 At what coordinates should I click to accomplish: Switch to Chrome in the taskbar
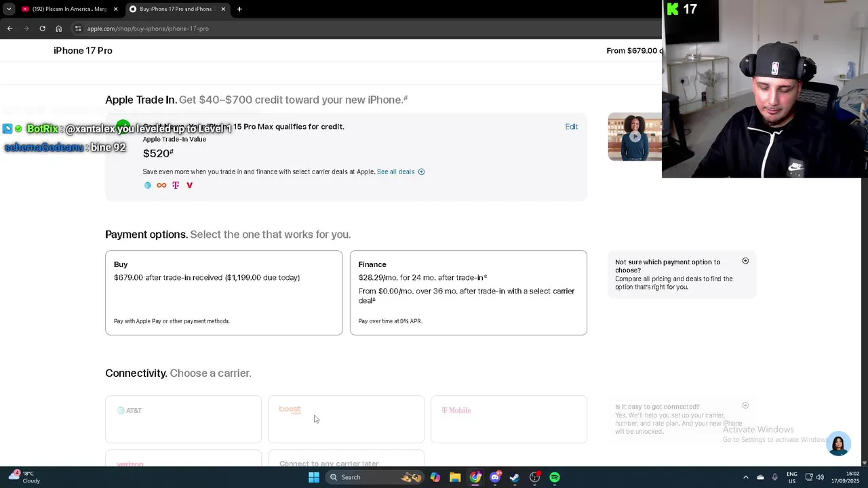pyautogui.click(x=475, y=477)
